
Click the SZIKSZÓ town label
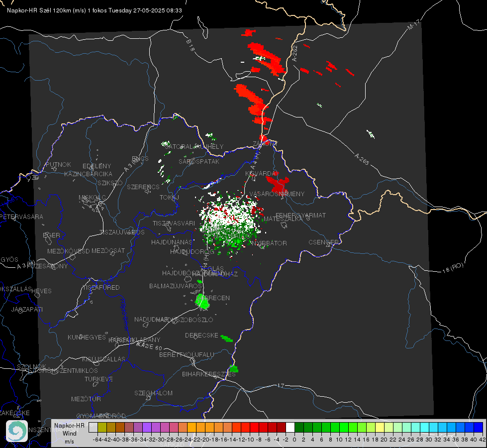[110, 183]
